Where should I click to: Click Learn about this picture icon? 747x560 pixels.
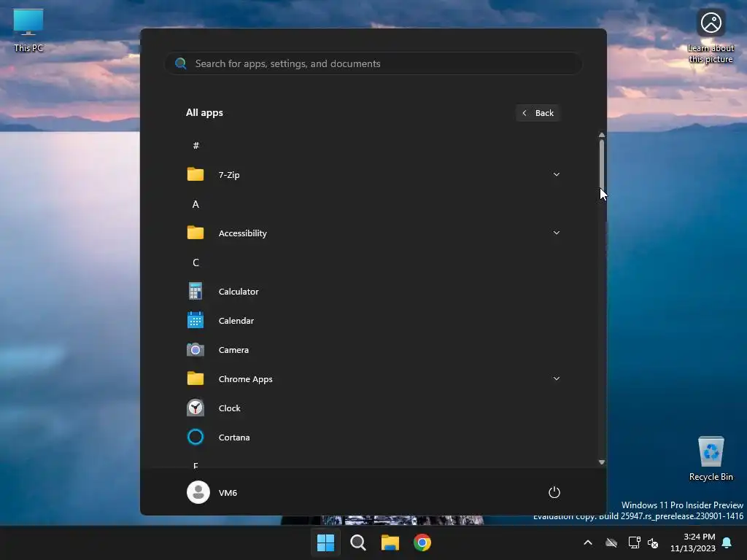coord(711,36)
